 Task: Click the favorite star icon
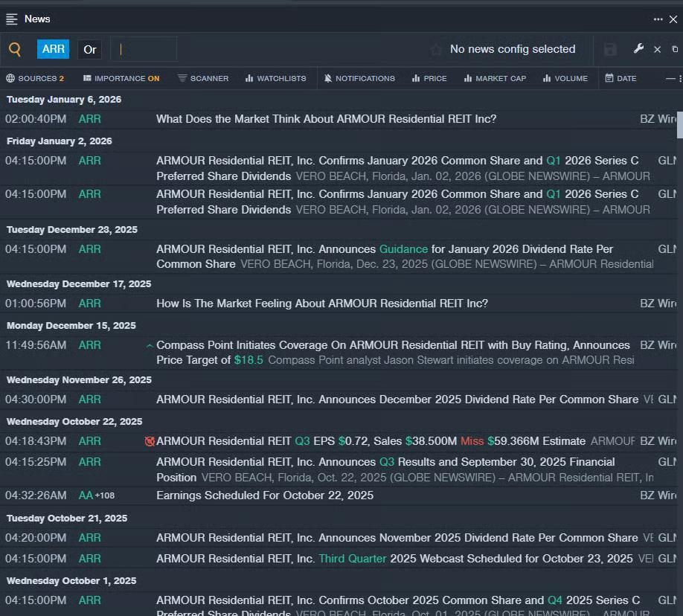(x=436, y=50)
